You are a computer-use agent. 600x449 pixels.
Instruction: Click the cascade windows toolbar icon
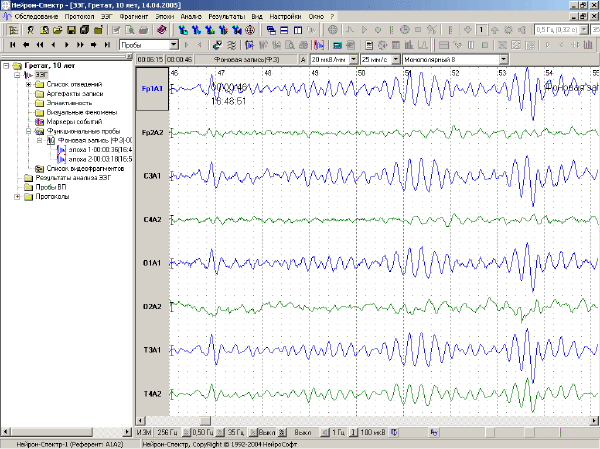271,30
